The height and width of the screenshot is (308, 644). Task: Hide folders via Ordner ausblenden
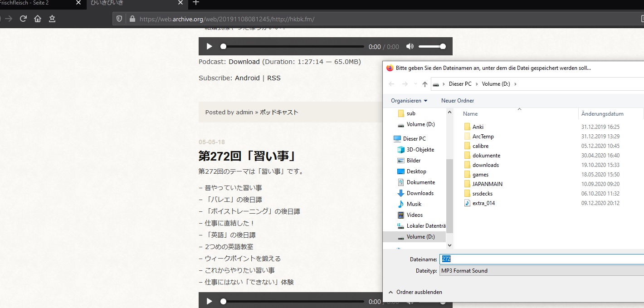pos(419,292)
